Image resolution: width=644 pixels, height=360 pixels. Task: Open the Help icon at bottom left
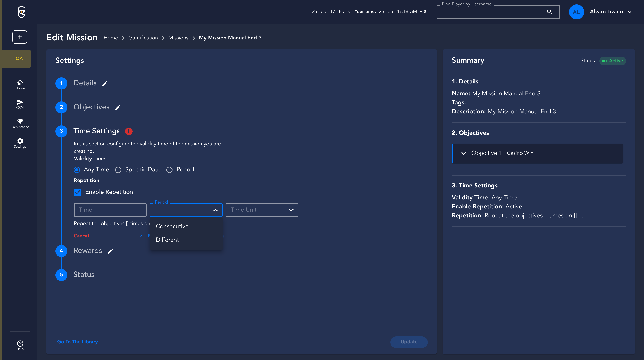[x=20, y=345]
